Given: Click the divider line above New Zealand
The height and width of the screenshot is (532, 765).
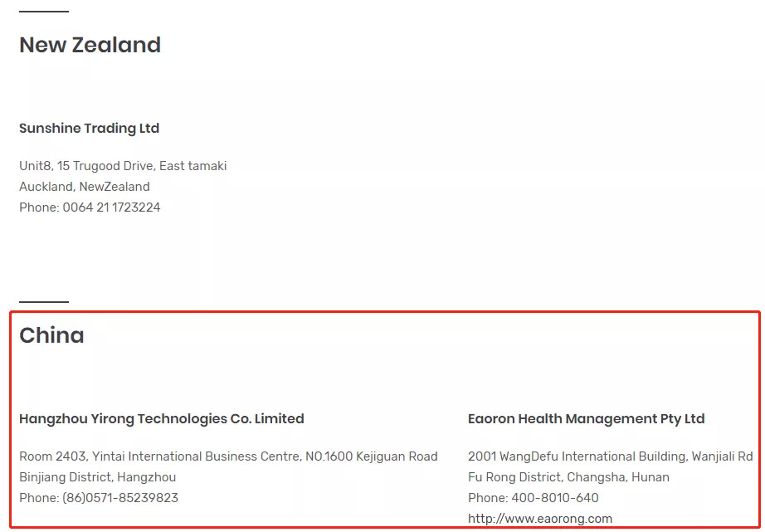Looking at the screenshot, I should (44, 12).
